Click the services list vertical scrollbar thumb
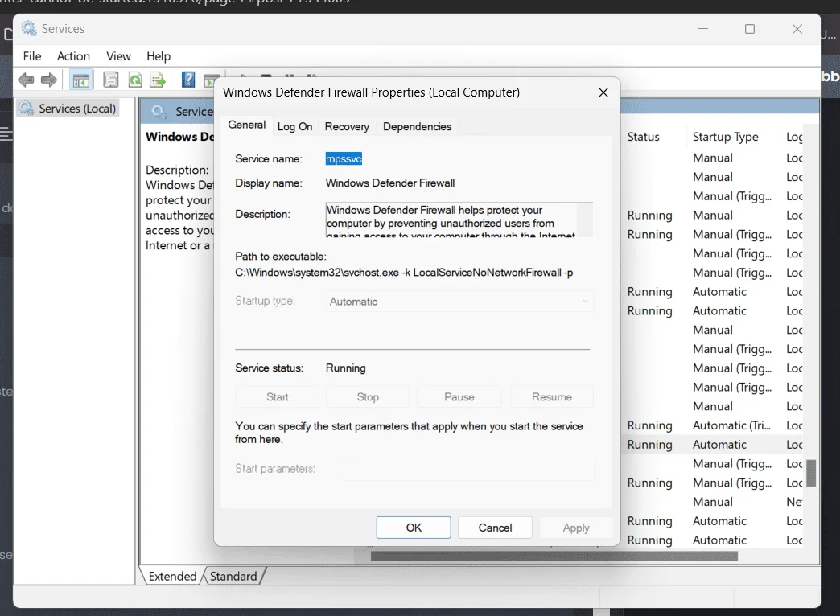This screenshot has width=840, height=616. [x=811, y=473]
